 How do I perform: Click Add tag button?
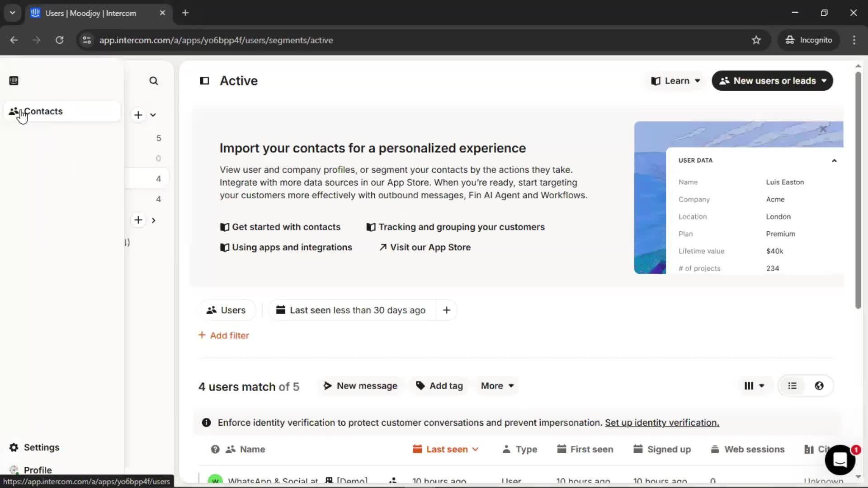pos(440,386)
